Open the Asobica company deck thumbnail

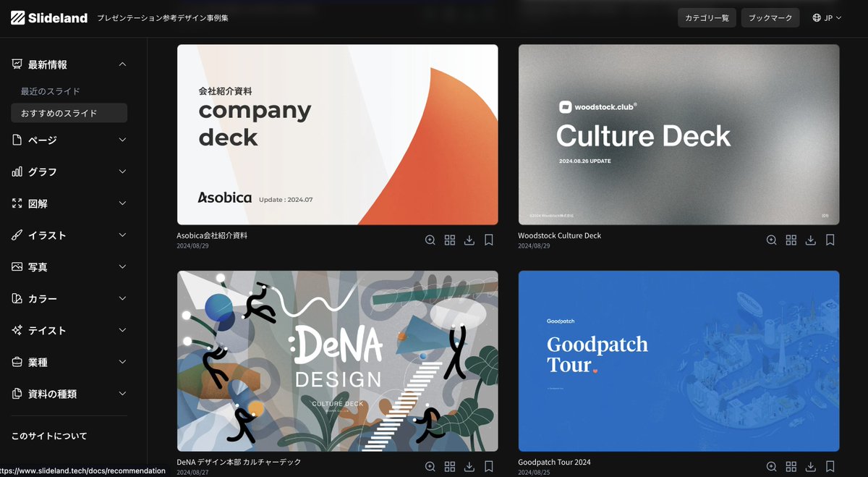[337, 135]
